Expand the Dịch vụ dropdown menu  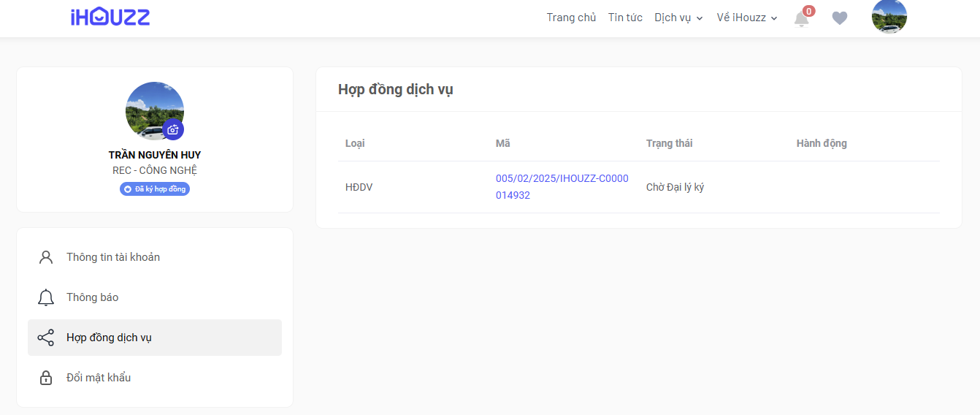coord(678,18)
